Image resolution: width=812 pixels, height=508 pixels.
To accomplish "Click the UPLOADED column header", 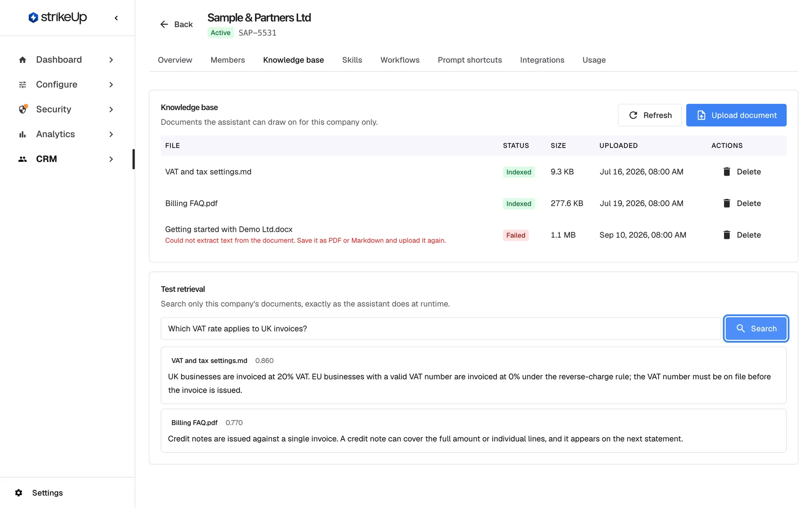I will pos(618,145).
